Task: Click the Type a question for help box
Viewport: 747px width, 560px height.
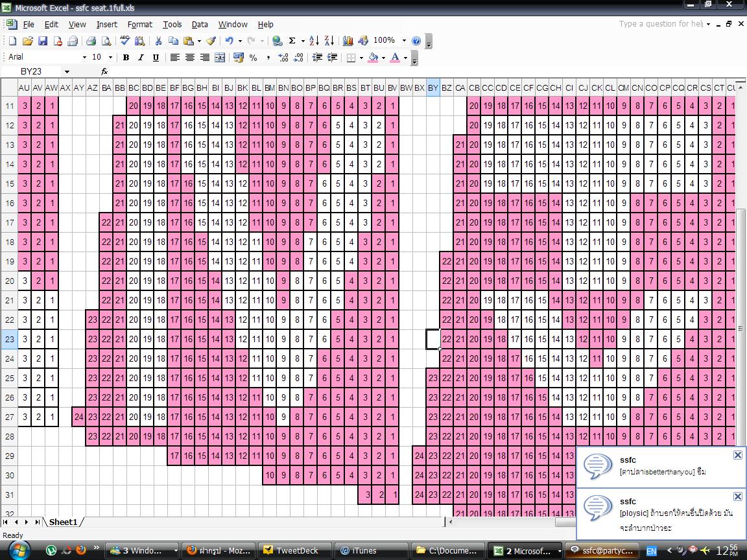Action: click(x=661, y=24)
